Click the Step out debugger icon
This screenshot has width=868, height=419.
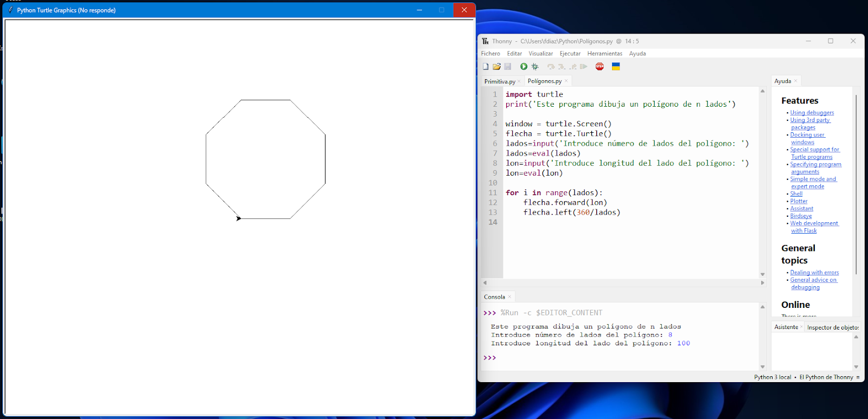click(573, 67)
